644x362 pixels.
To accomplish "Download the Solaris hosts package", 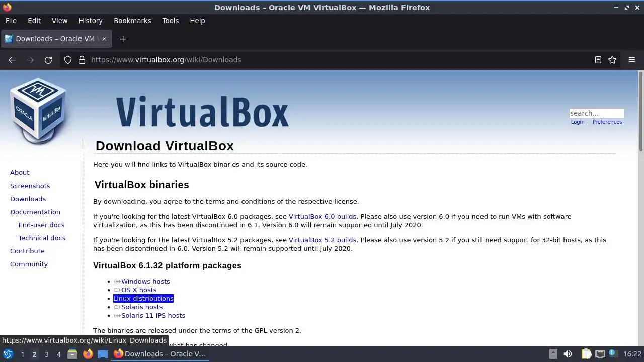I will pos(142,307).
